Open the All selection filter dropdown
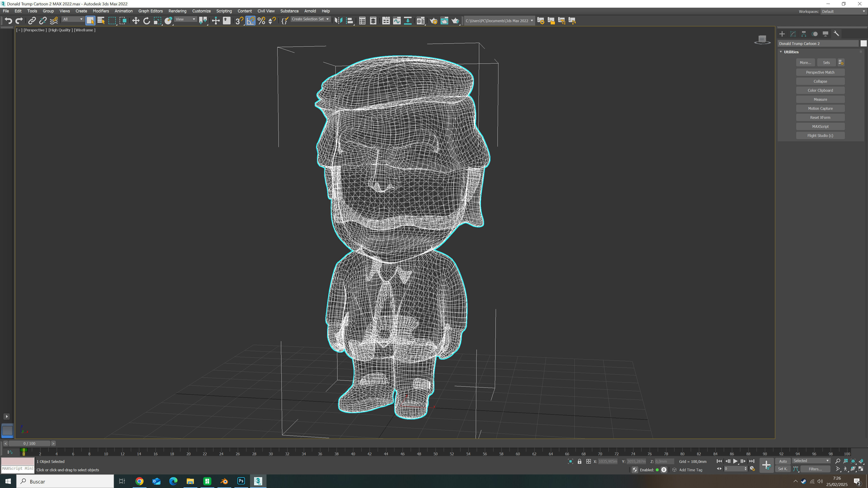Screen dimensions: 868x488 pyautogui.click(x=73, y=19)
